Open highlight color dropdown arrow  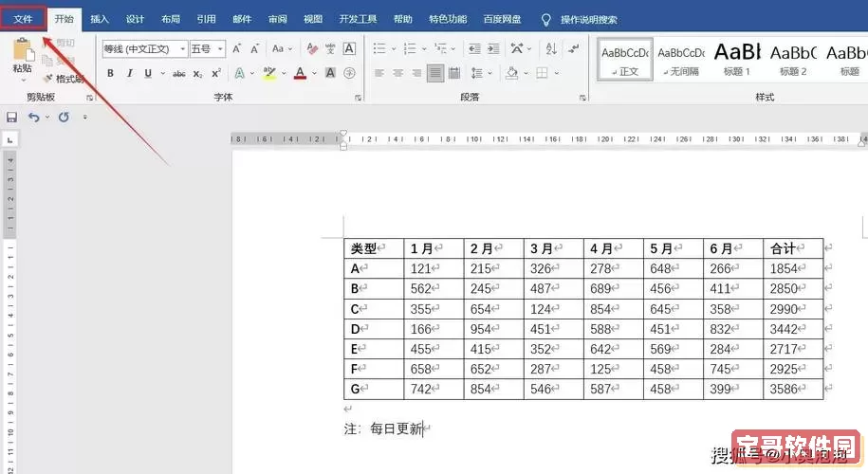(284, 73)
